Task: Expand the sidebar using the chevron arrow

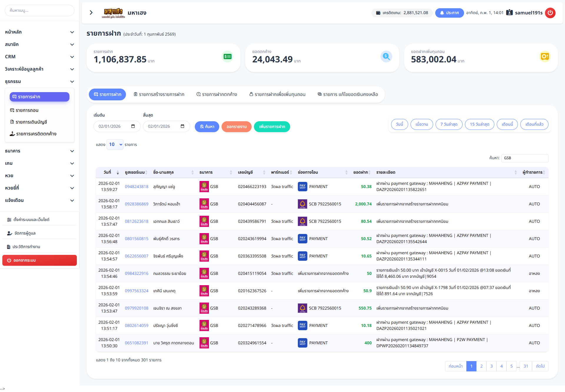Action: point(91,12)
